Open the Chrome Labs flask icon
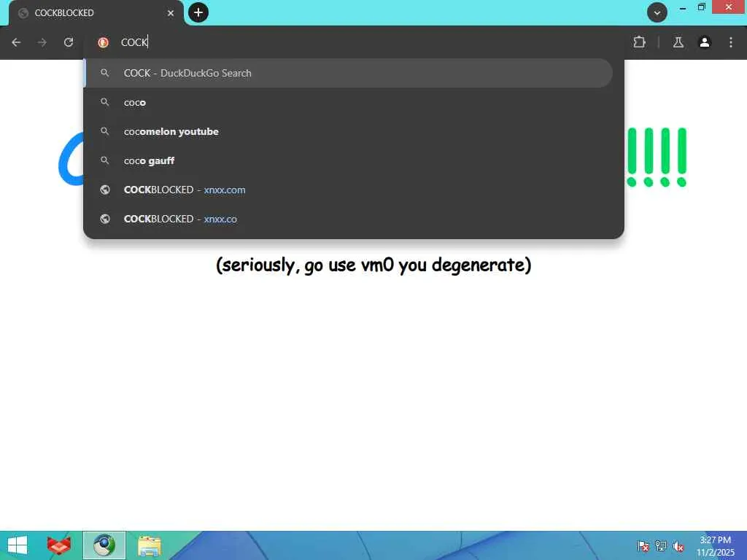 678,42
